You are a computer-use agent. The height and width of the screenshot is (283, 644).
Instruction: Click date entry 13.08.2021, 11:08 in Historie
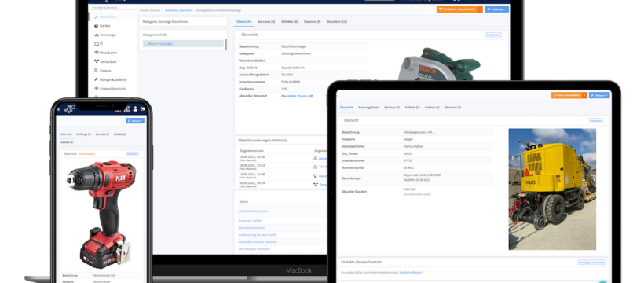pyautogui.click(x=252, y=174)
